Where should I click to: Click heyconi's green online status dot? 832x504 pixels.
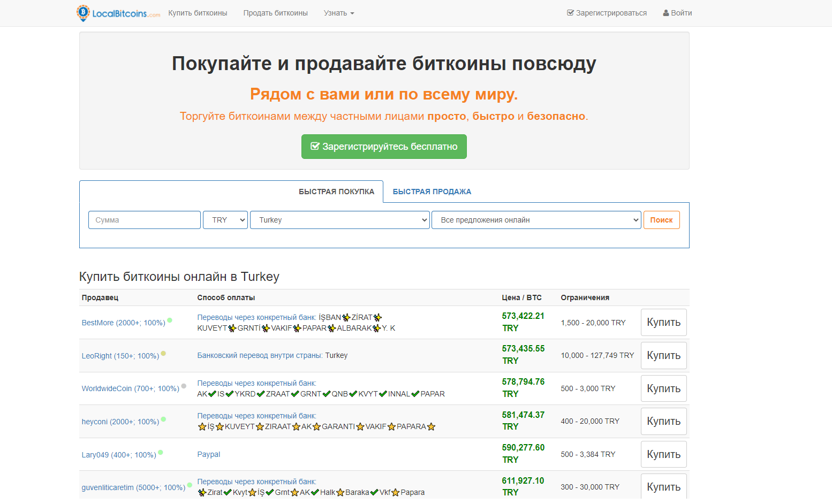(163, 419)
